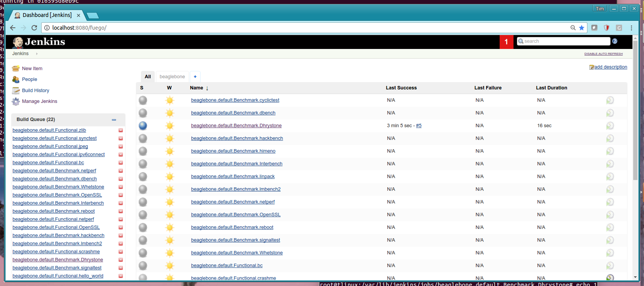Image resolution: width=644 pixels, height=286 pixels.
Task: Cancel queued build Functional.jpeg
Action: pos(120,146)
